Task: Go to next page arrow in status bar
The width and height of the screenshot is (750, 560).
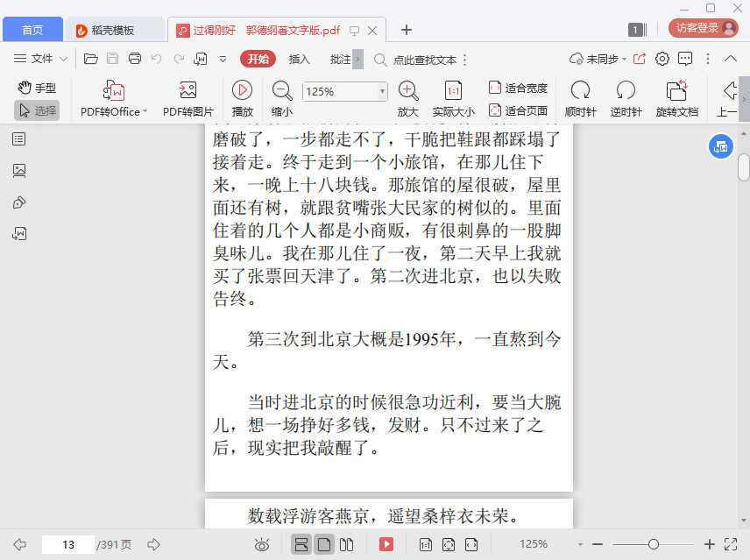Action: [153, 544]
